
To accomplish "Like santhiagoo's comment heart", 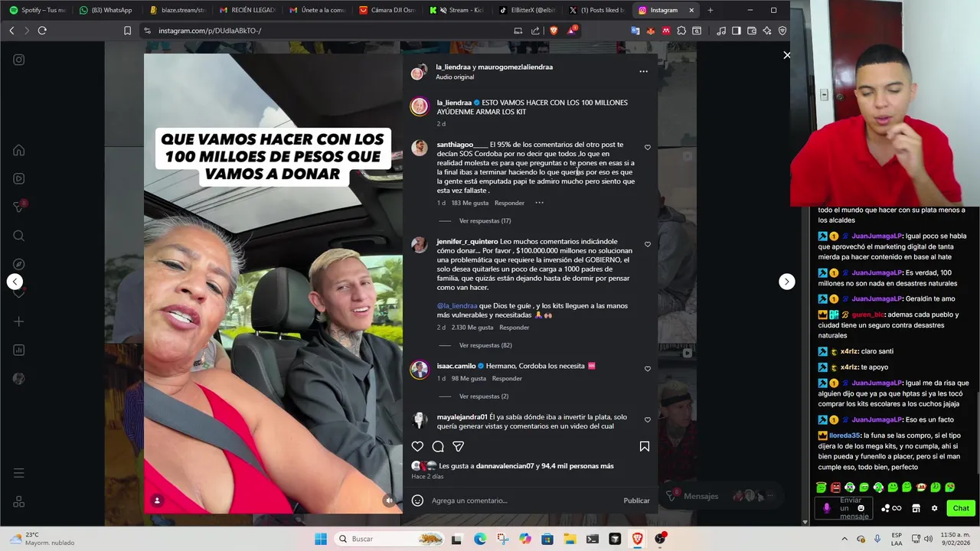I will 648,147.
